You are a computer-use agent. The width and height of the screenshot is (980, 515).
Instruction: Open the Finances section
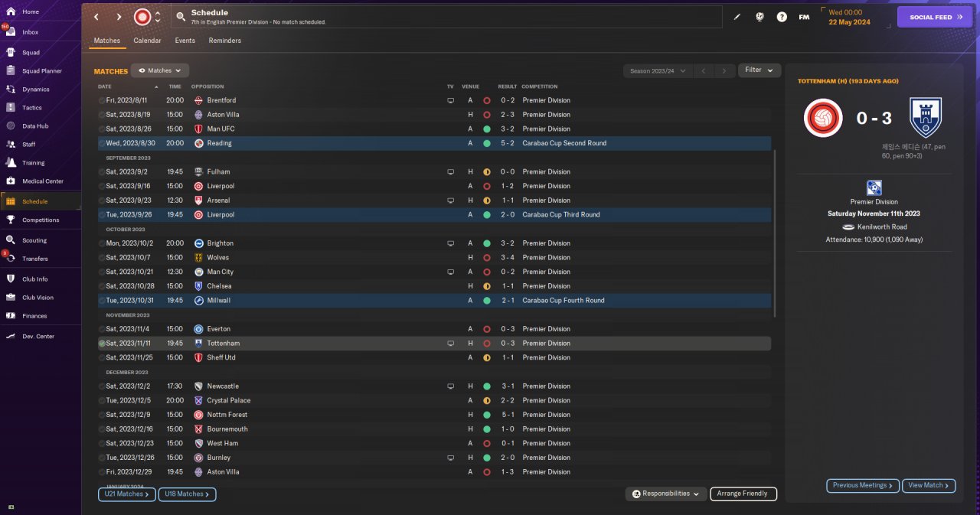click(34, 316)
